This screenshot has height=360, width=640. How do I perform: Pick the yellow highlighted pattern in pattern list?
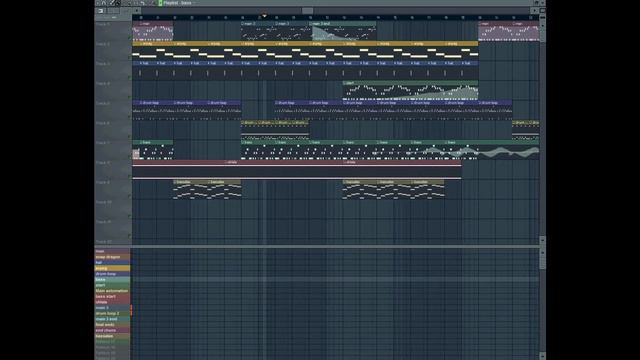click(x=112, y=268)
